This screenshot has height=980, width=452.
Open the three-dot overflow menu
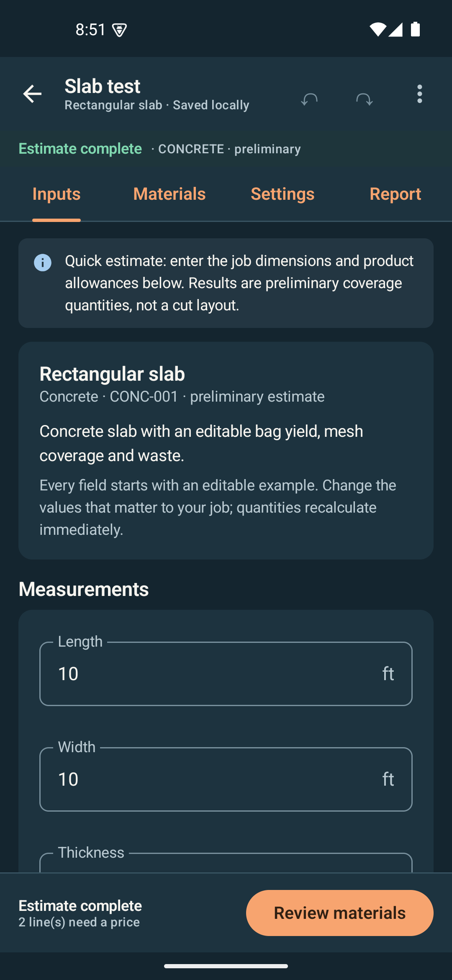pyautogui.click(x=420, y=94)
